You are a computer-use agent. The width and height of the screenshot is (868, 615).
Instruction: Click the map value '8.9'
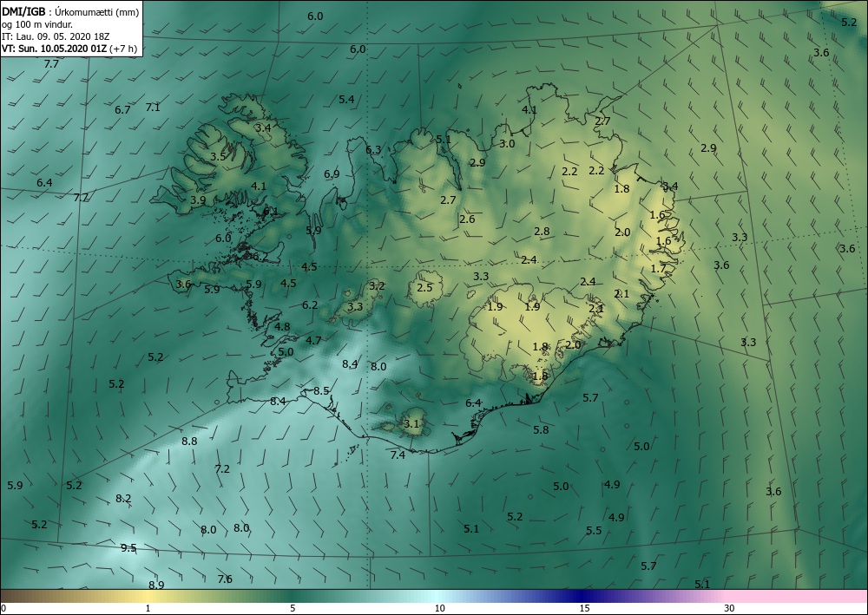click(156, 585)
